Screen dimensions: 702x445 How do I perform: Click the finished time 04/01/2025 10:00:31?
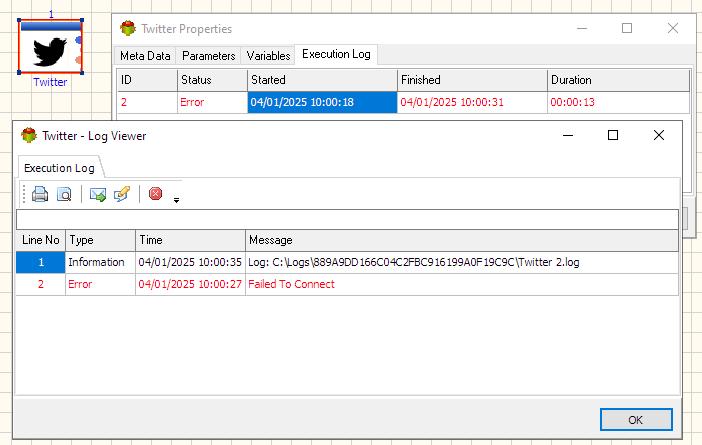[x=452, y=103]
